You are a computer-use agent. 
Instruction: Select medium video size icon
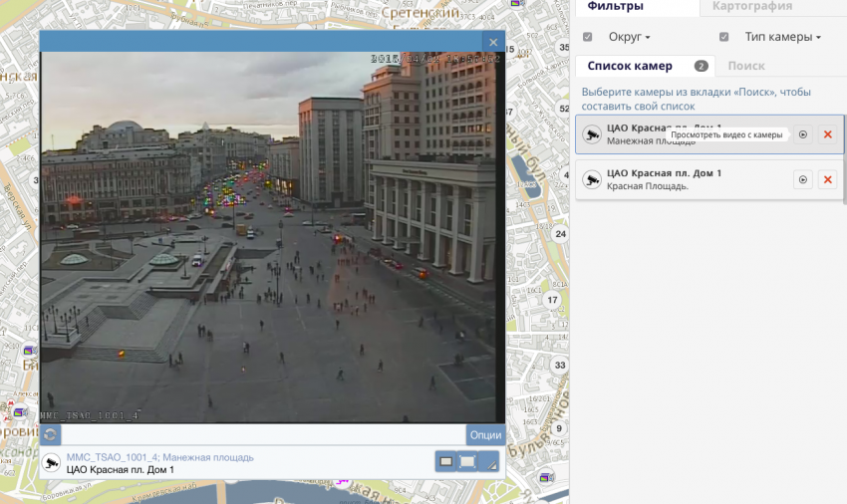tap(466, 462)
